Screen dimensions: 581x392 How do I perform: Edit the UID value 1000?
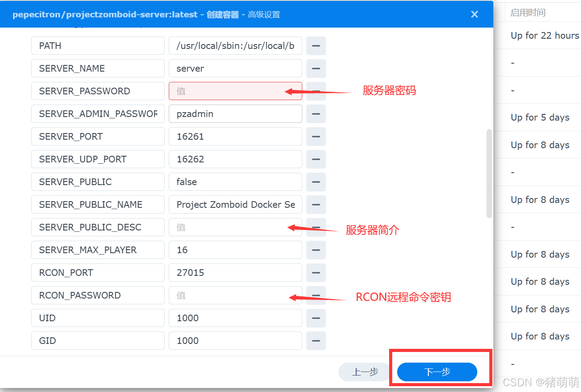(236, 318)
